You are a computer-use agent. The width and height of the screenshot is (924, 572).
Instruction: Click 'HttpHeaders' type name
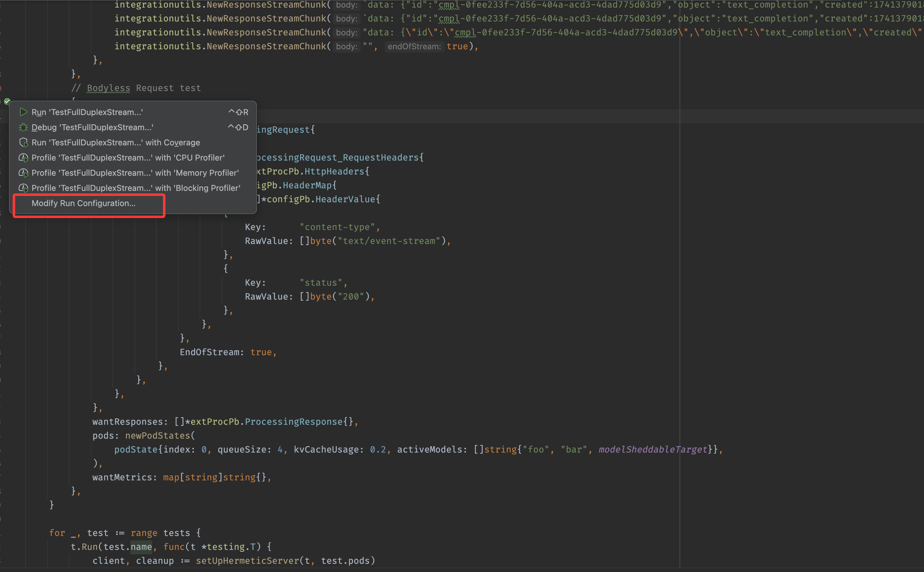coord(334,171)
